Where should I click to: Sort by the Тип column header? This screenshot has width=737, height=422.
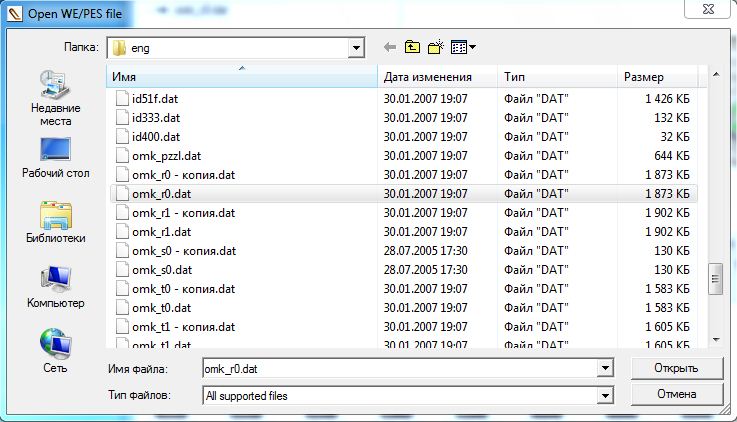pos(557,77)
